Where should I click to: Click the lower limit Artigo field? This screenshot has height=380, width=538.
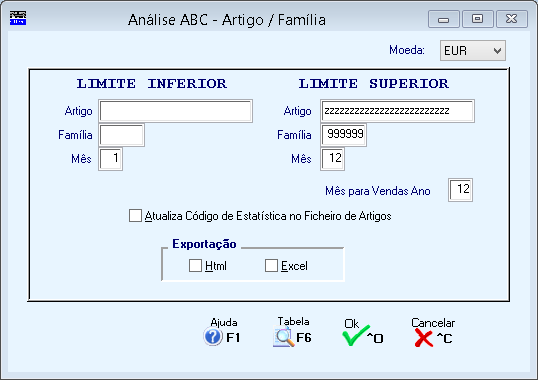176,111
